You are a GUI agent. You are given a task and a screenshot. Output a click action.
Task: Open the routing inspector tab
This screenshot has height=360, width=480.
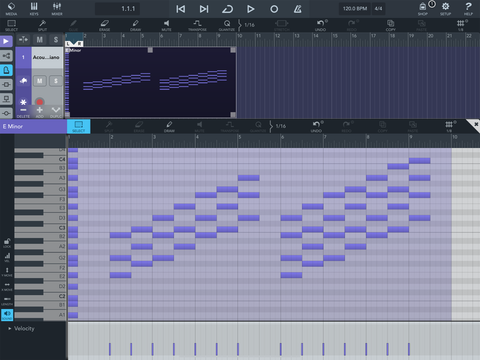pos(6,56)
